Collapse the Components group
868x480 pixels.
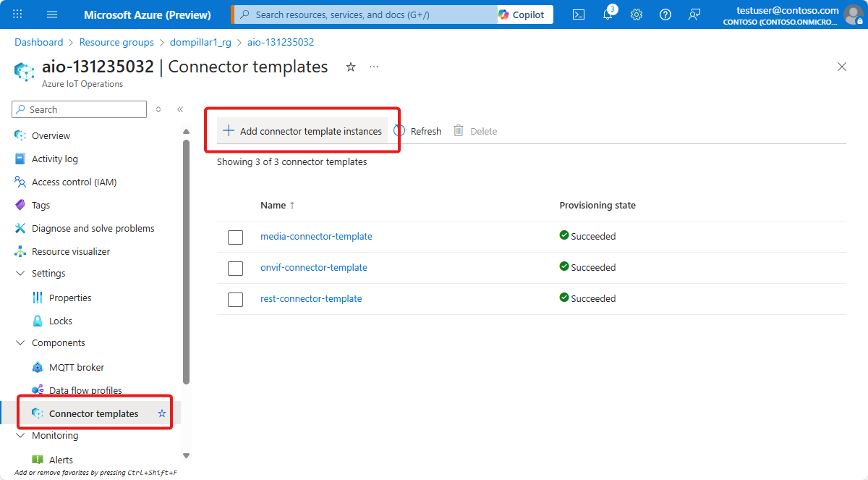pos(20,342)
